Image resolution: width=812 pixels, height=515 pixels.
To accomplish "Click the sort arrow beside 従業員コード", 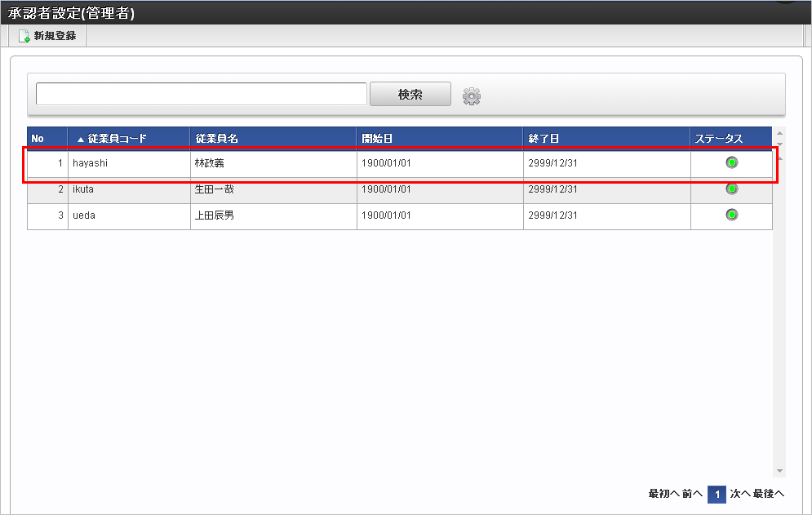I will coord(80,140).
